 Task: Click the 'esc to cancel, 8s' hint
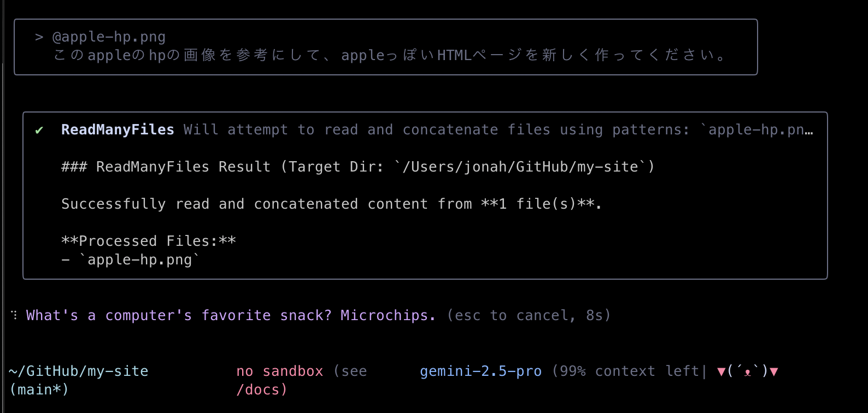pyautogui.click(x=529, y=315)
